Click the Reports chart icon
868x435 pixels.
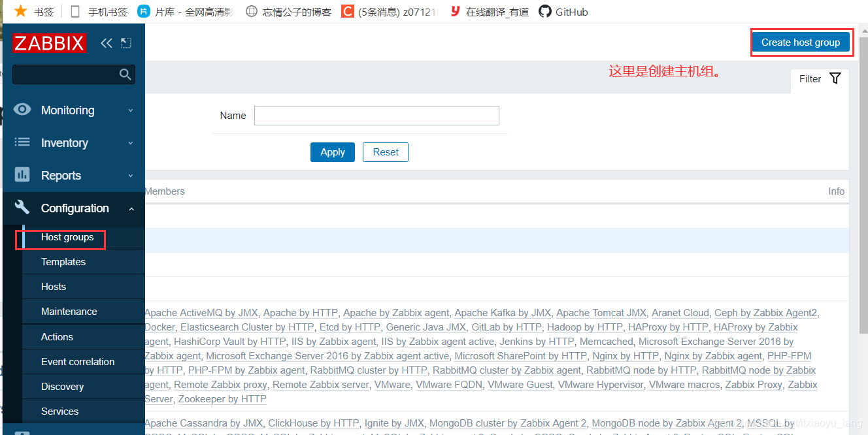[22, 174]
